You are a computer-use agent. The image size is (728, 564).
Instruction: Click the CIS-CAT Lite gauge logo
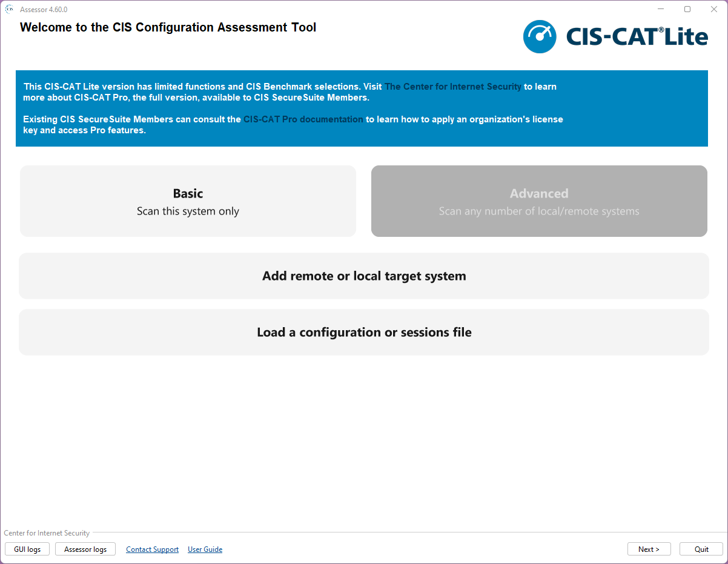click(x=540, y=37)
